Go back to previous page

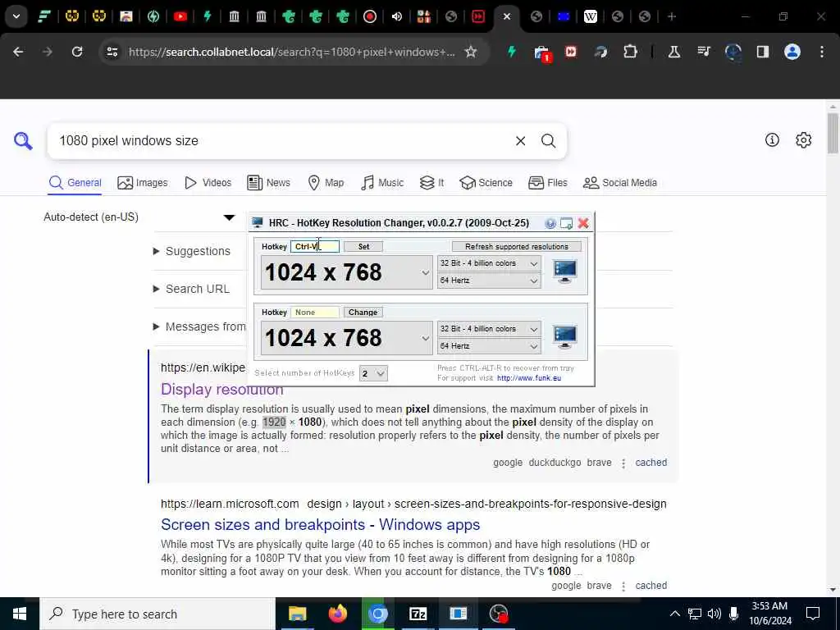18,52
